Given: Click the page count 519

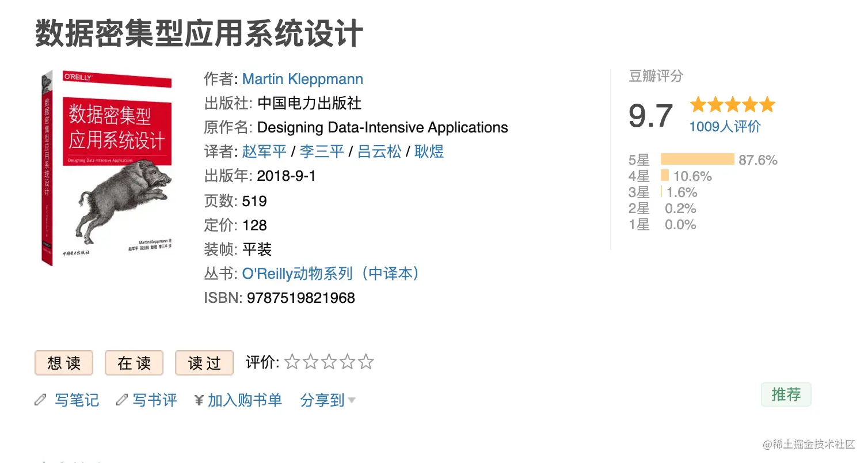Looking at the screenshot, I should [254, 201].
